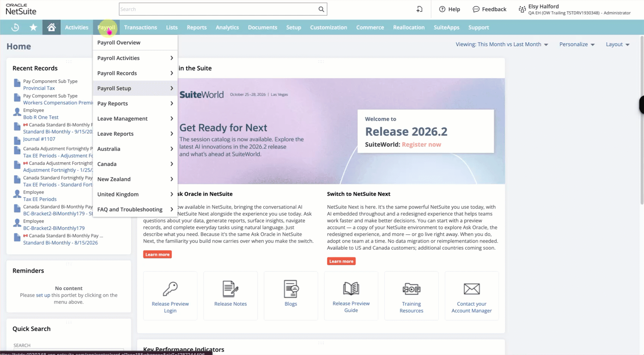Viewport: 644px width, 355px height.
Task: Open the Training Resources icon
Action: [411, 289]
